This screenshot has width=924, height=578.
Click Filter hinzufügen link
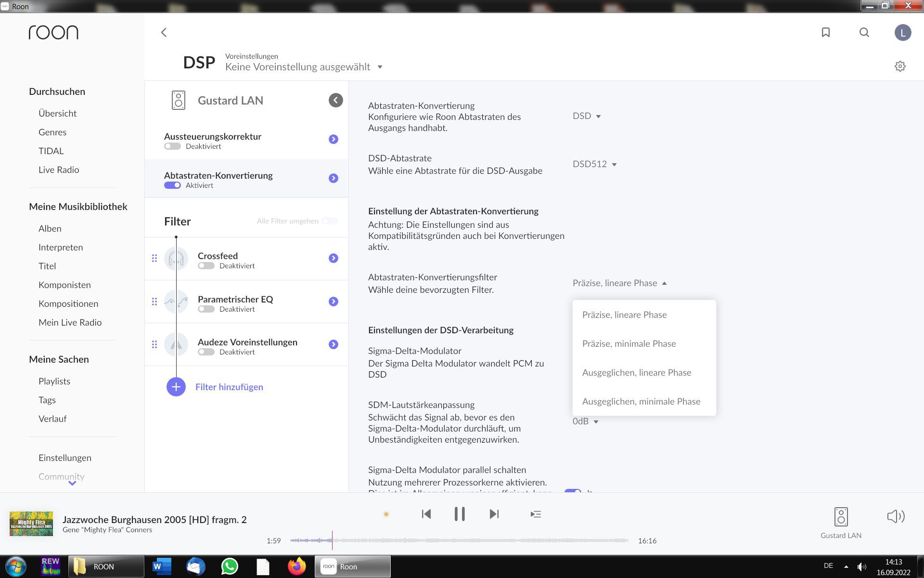(x=229, y=387)
